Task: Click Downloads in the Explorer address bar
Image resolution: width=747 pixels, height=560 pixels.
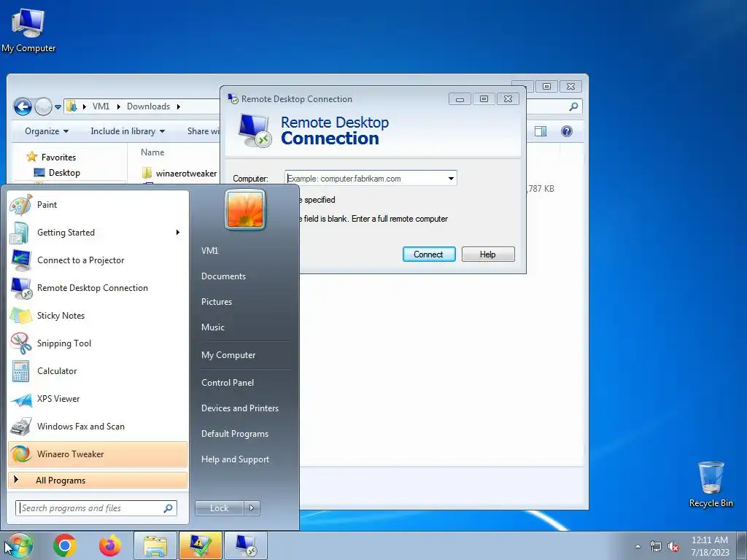Action: coord(148,106)
